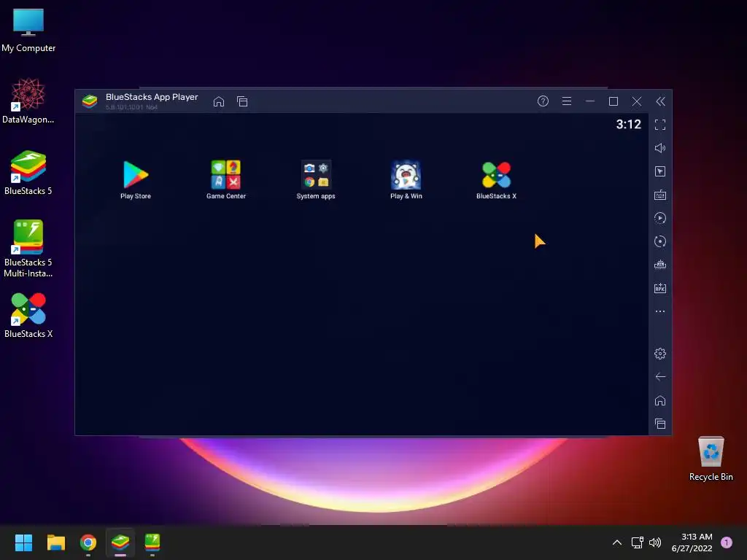Screen dimensions: 747x560
Task: Collapse the BlueStacks side toolbar
Action: (660, 101)
